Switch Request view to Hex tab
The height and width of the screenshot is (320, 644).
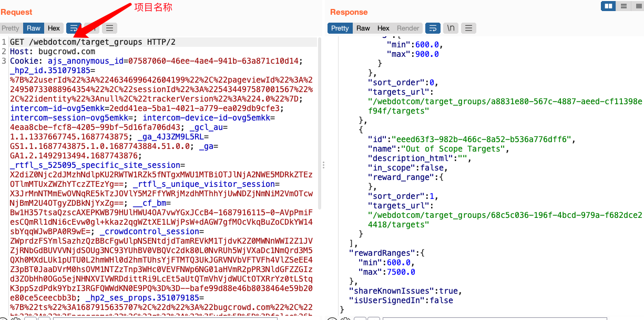coord(54,28)
